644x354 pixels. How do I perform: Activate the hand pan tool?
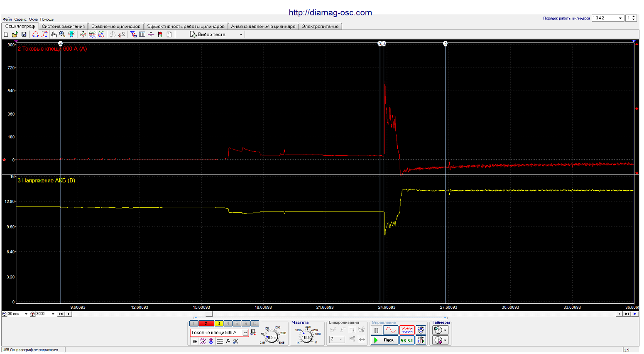[x=54, y=34]
